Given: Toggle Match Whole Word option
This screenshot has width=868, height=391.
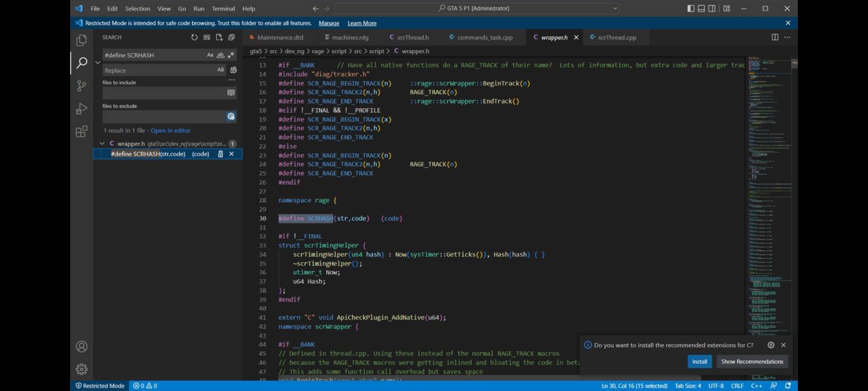Looking at the screenshot, I should click(x=220, y=55).
